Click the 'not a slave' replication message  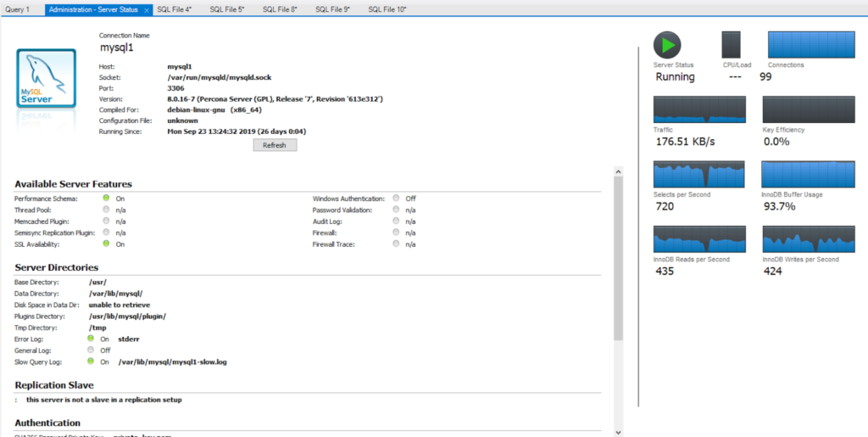click(x=104, y=400)
